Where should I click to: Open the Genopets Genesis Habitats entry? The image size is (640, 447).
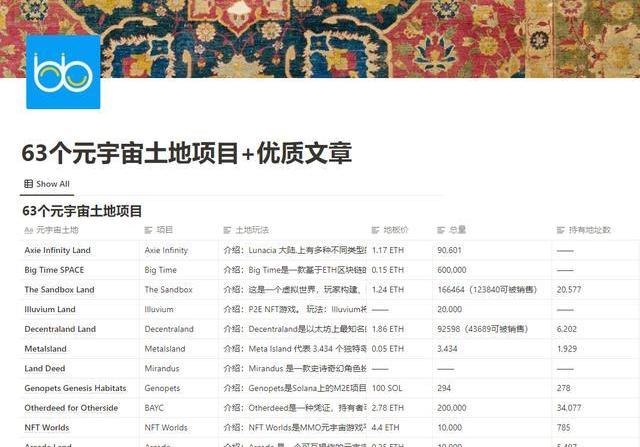(75, 387)
